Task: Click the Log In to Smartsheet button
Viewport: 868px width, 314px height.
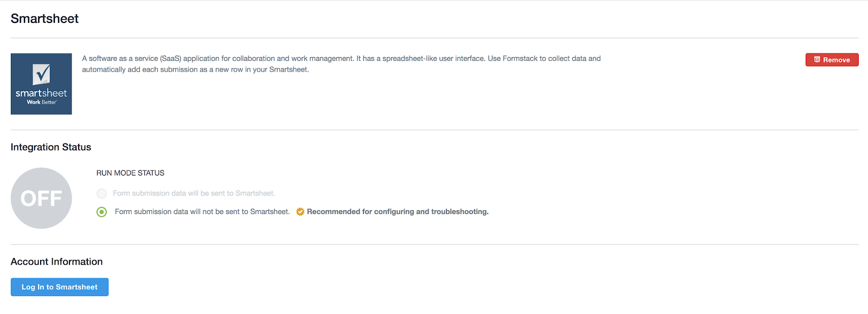Action: coord(59,287)
